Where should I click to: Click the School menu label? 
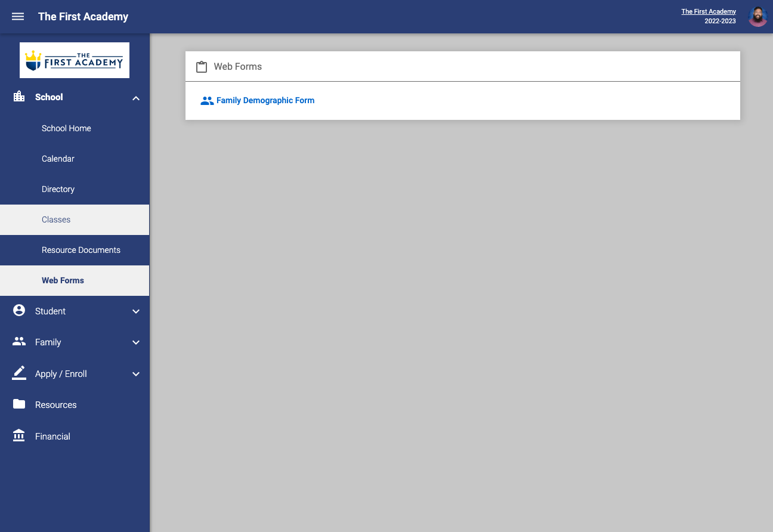(x=49, y=97)
